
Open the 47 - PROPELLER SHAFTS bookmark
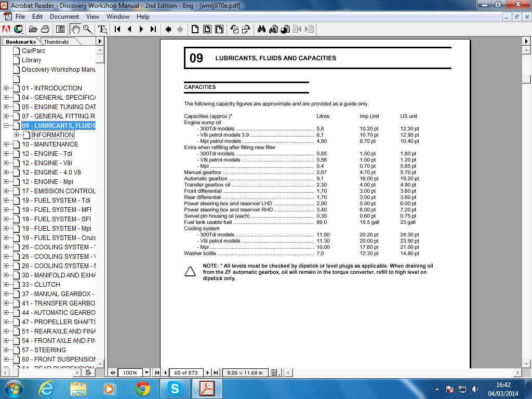click(58, 322)
